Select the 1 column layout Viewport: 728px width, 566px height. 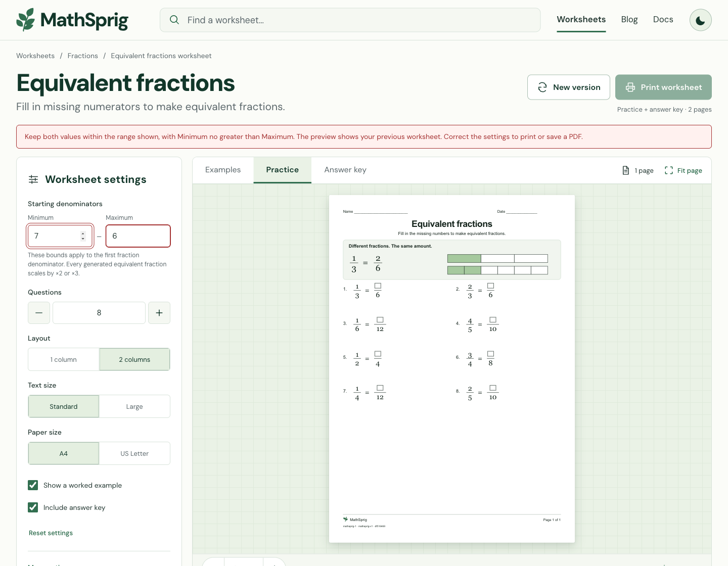tap(64, 359)
